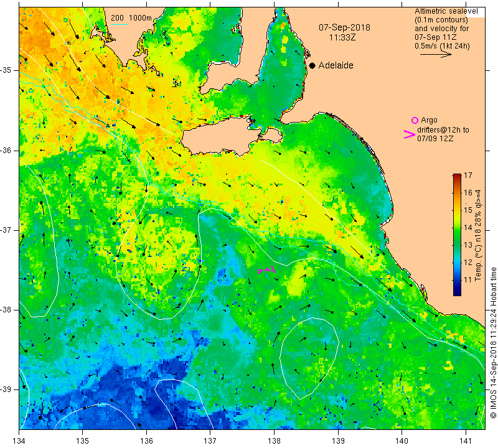Click longitude axis label 138
Screen dimensions: 498x448
[x=275, y=441]
